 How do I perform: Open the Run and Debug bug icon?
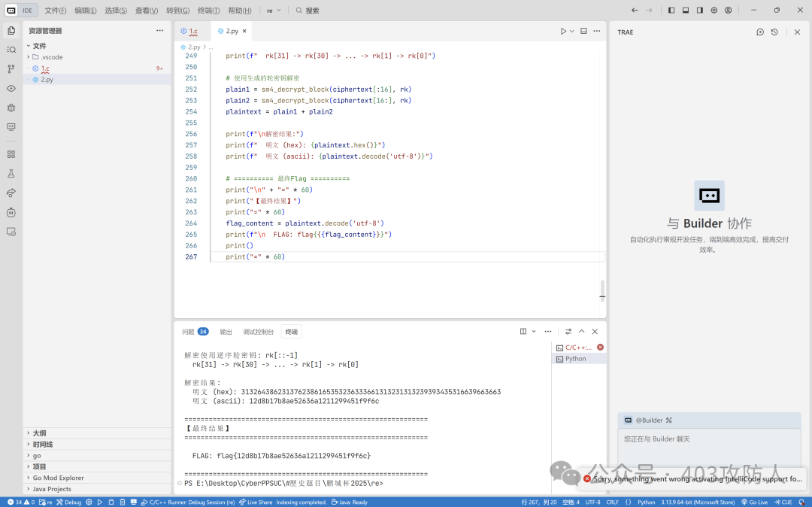[11, 108]
